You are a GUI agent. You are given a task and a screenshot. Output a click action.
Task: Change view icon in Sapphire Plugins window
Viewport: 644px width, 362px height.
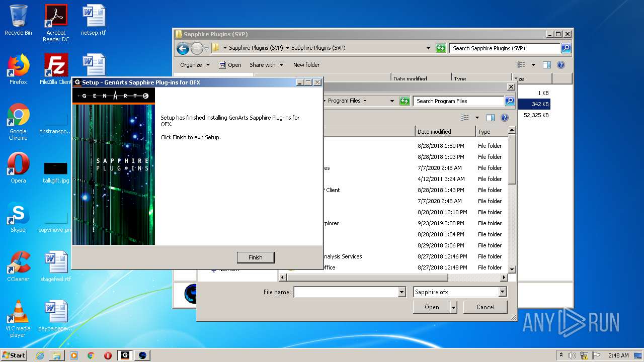click(x=521, y=65)
